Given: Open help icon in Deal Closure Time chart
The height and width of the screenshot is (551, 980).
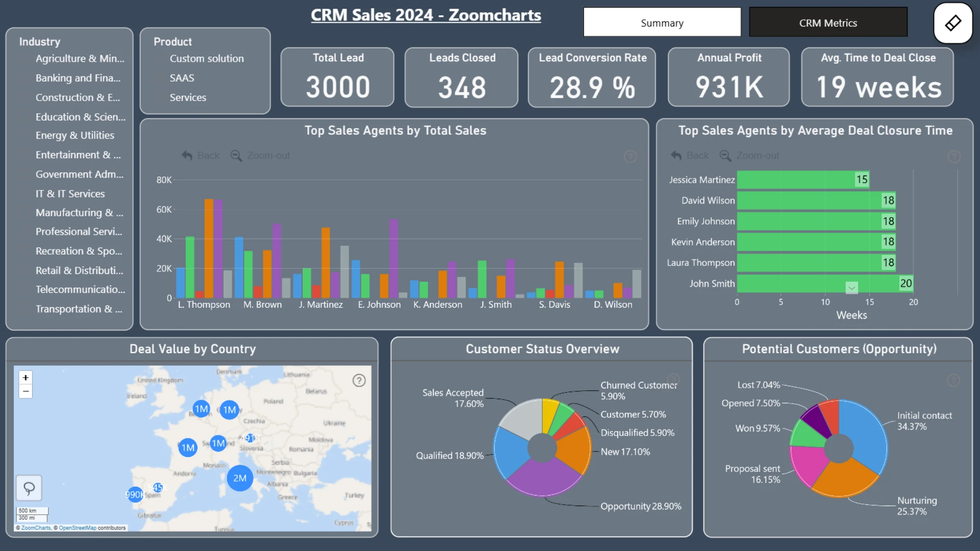Looking at the screenshot, I should [953, 157].
